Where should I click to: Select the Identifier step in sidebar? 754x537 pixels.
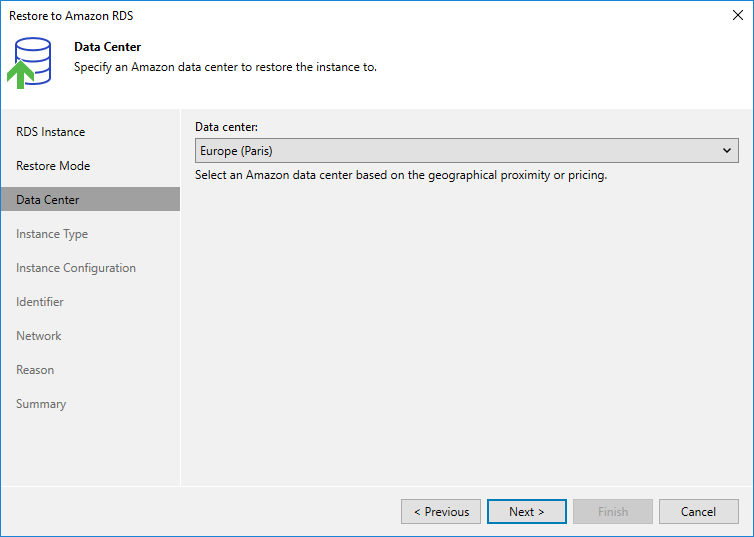point(40,302)
